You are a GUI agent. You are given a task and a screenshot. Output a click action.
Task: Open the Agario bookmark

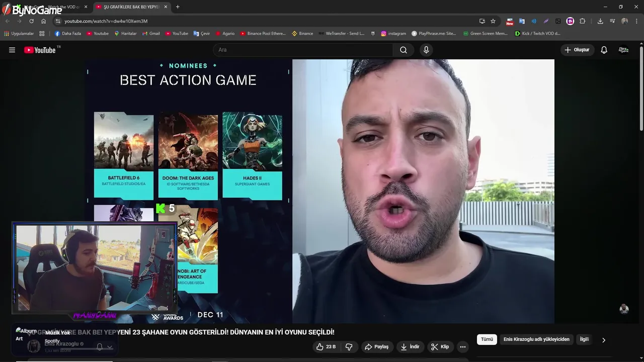pyautogui.click(x=225, y=34)
